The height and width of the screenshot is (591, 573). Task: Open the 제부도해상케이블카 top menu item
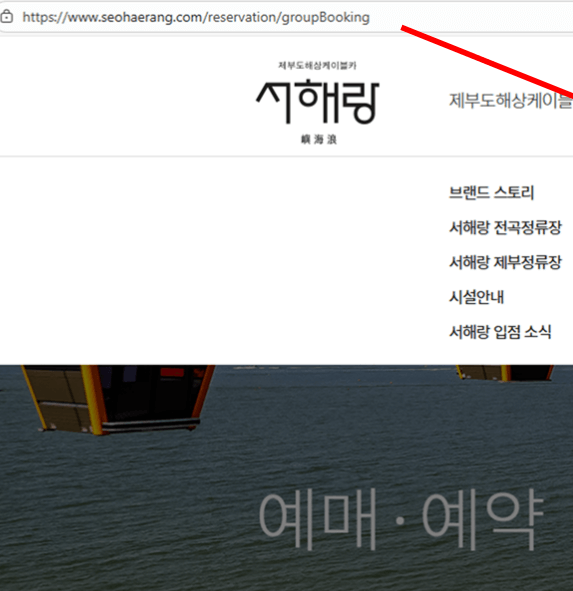[511, 100]
